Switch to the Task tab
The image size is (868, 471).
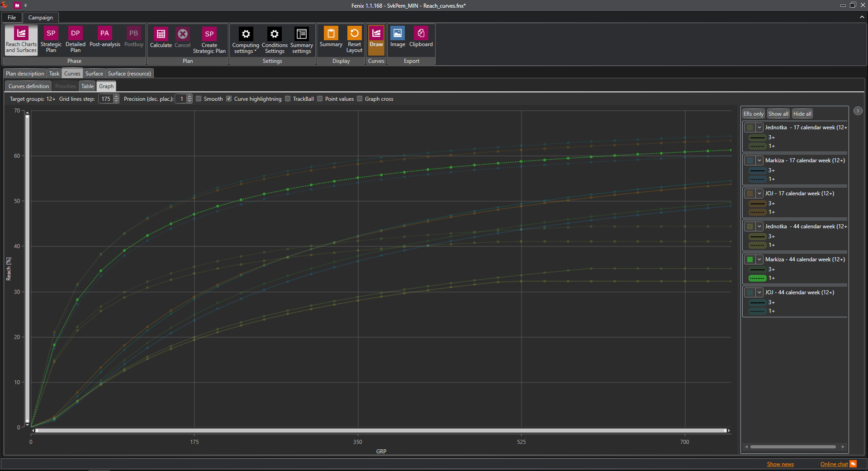pyautogui.click(x=54, y=74)
